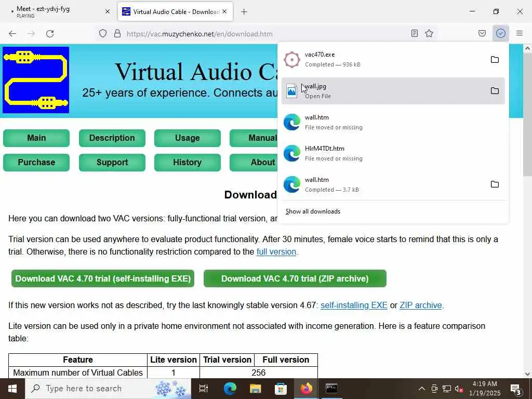Download VAC 4.70 trial self-installing EXE
The height and width of the screenshot is (399, 532).
tap(103, 278)
